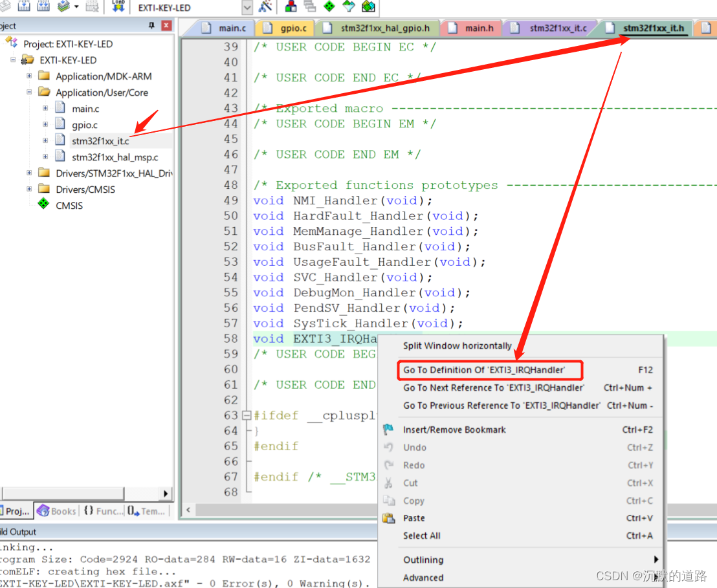Expand the Drivers/CMSIS folder

tap(29, 190)
